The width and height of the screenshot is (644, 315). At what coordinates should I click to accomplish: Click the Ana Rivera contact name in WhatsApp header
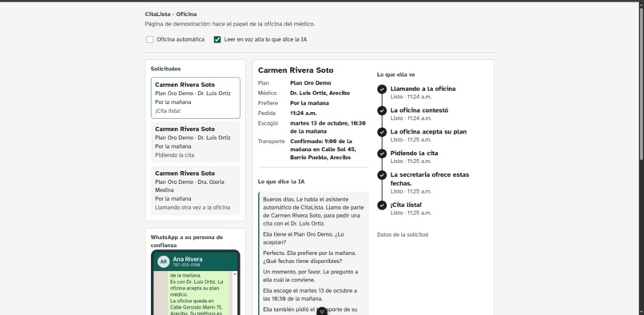click(x=187, y=259)
